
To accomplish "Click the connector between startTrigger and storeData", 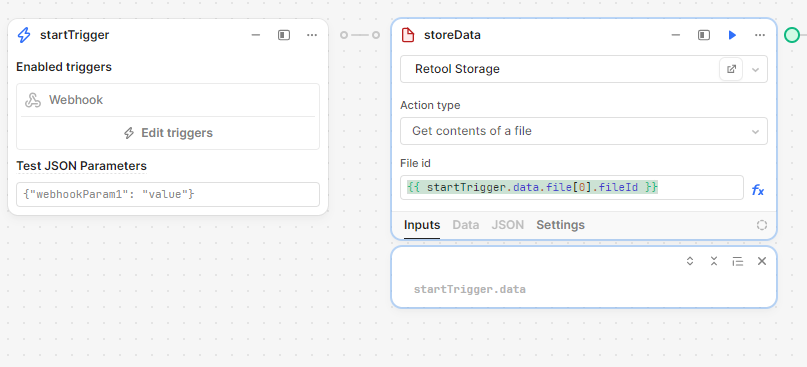I will point(360,35).
